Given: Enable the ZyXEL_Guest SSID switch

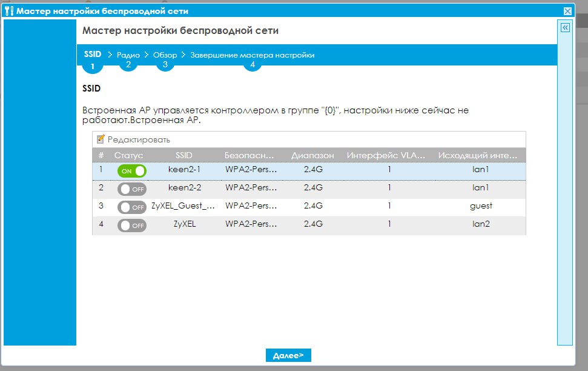Looking at the screenshot, I should coord(131,207).
